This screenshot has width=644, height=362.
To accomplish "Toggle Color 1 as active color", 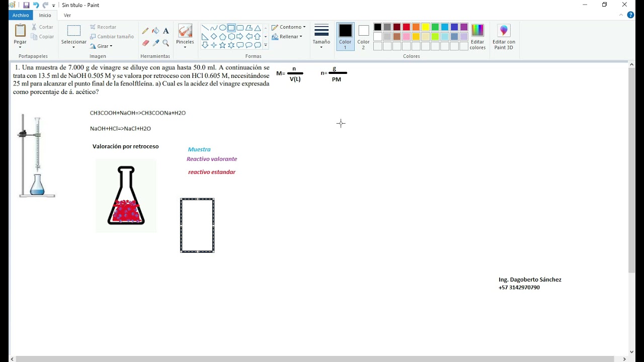I will point(345,36).
